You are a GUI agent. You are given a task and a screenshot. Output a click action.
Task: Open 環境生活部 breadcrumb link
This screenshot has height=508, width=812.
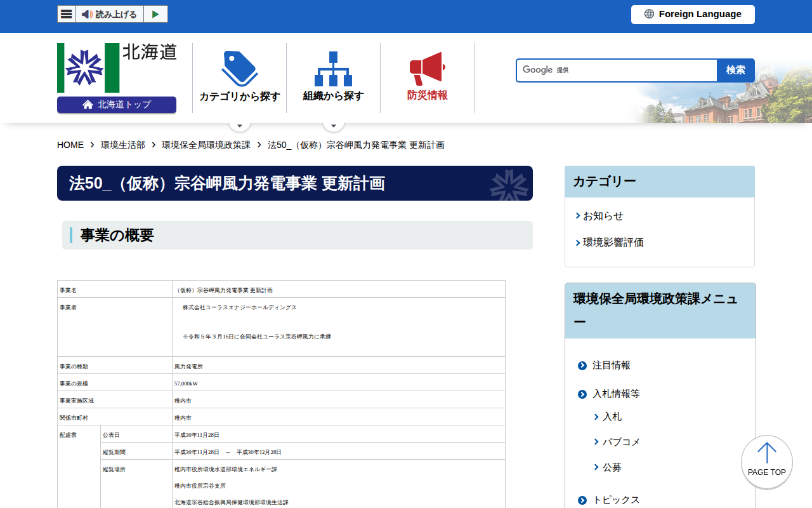click(123, 145)
